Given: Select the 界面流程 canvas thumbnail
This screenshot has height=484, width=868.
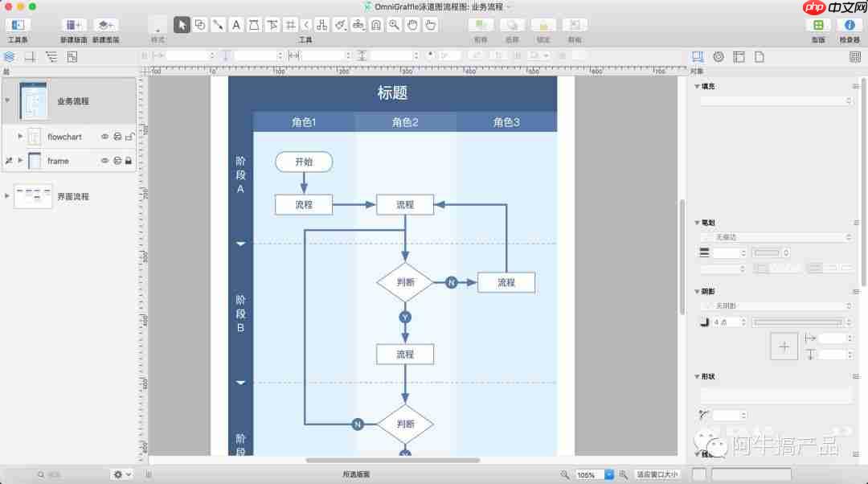Looking at the screenshot, I should pos(33,197).
